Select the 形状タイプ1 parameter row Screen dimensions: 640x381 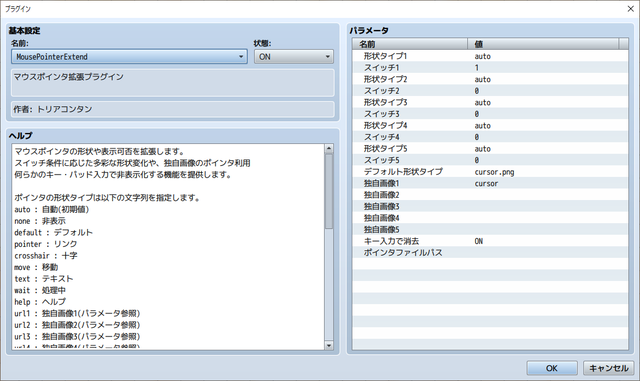tap(490, 56)
